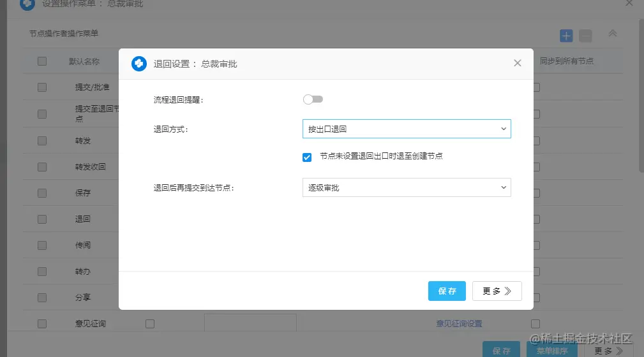The height and width of the screenshot is (357, 644).
Task: Toggle the 流程退回提醒 switch
Action: coord(313,99)
